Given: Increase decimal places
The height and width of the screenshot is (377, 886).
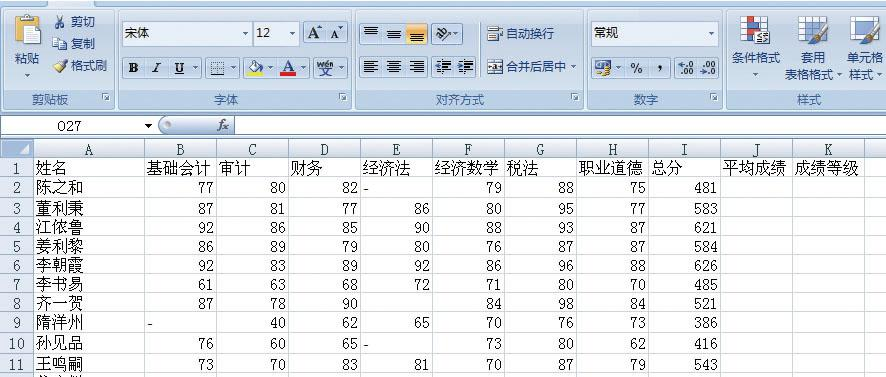Looking at the screenshot, I should 686,69.
